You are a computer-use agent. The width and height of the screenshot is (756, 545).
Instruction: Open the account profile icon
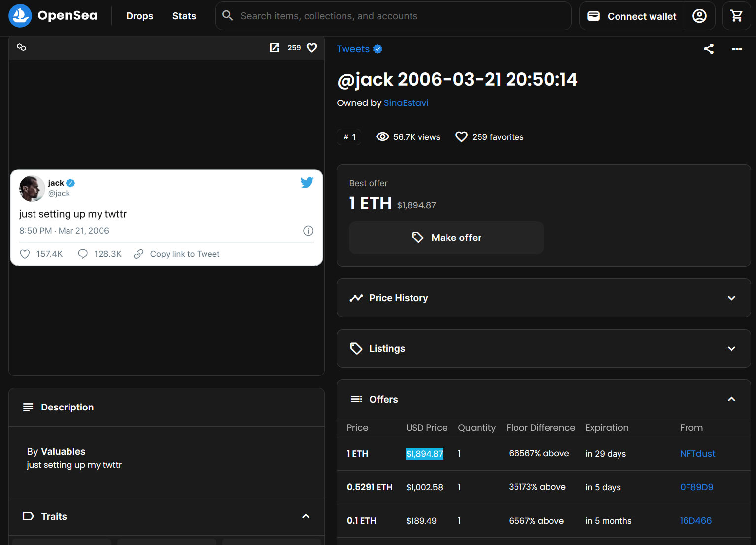[x=699, y=16]
